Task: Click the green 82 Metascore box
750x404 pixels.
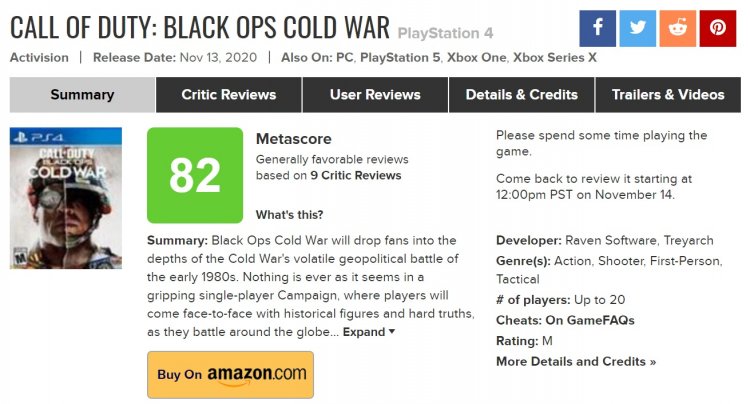Action: pos(195,175)
